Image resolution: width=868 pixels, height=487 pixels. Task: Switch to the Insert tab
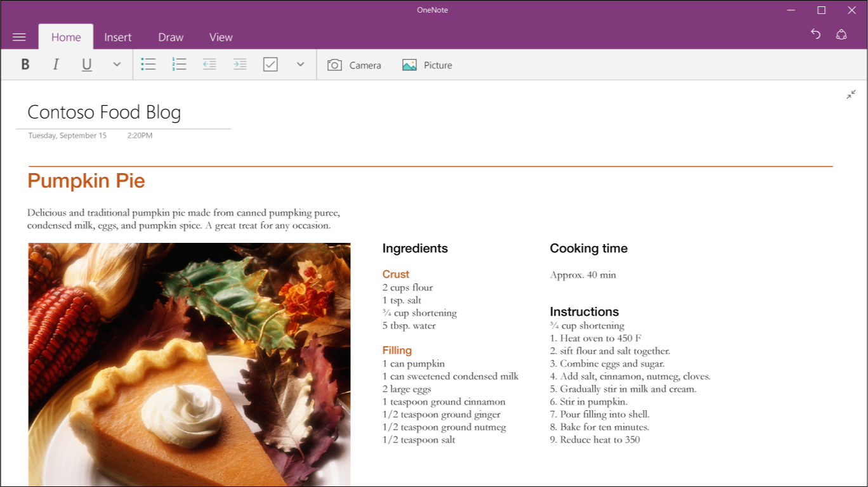click(118, 37)
